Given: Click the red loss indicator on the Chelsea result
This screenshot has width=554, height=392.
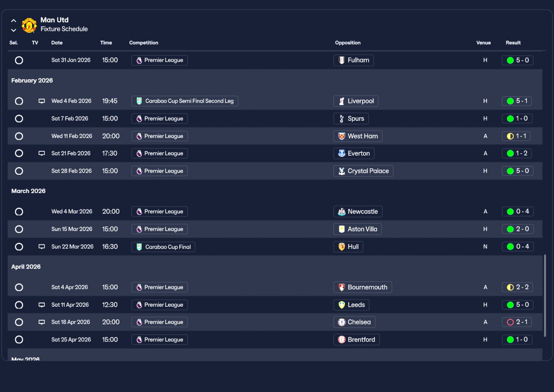Looking at the screenshot, I should click(510, 322).
